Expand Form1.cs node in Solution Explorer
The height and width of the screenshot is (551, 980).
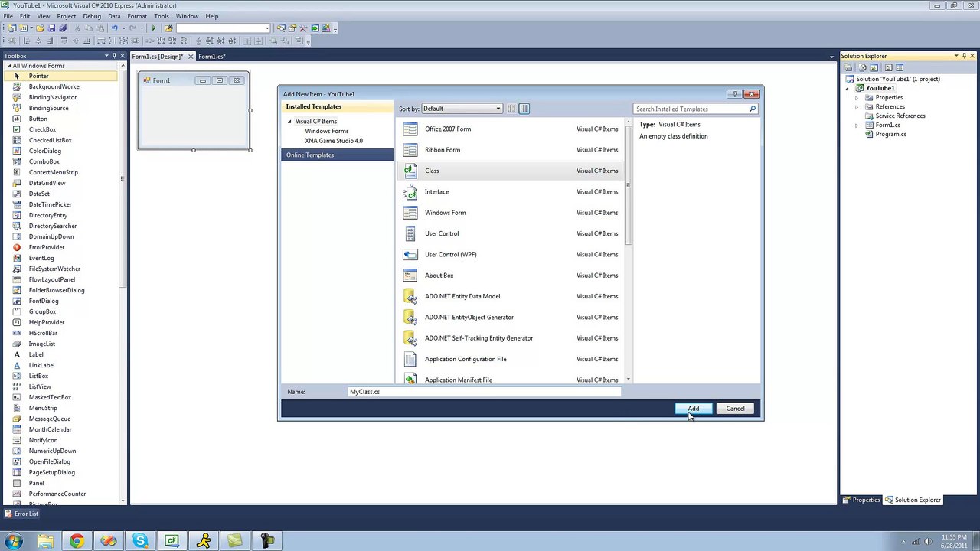857,126
